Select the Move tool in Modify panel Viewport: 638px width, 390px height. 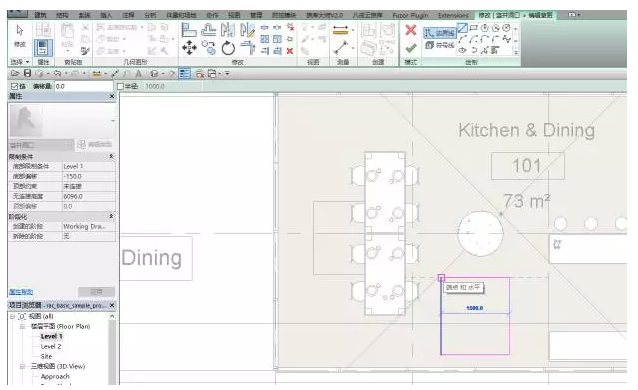click(x=189, y=48)
